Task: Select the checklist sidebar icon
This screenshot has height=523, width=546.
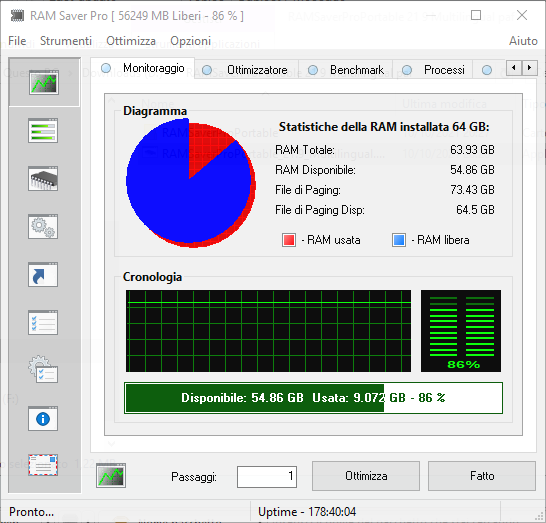Action: click(43, 323)
